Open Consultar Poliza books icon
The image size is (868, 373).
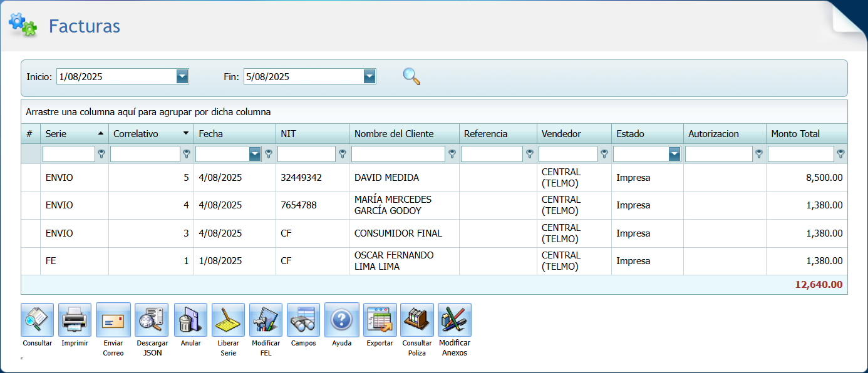pos(416,320)
